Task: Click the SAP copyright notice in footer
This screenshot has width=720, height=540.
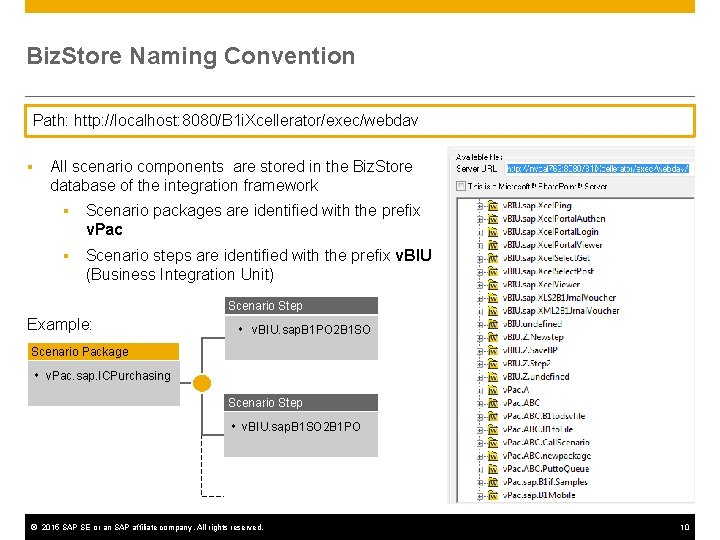Action: pyautogui.click(x=146, y=527)
